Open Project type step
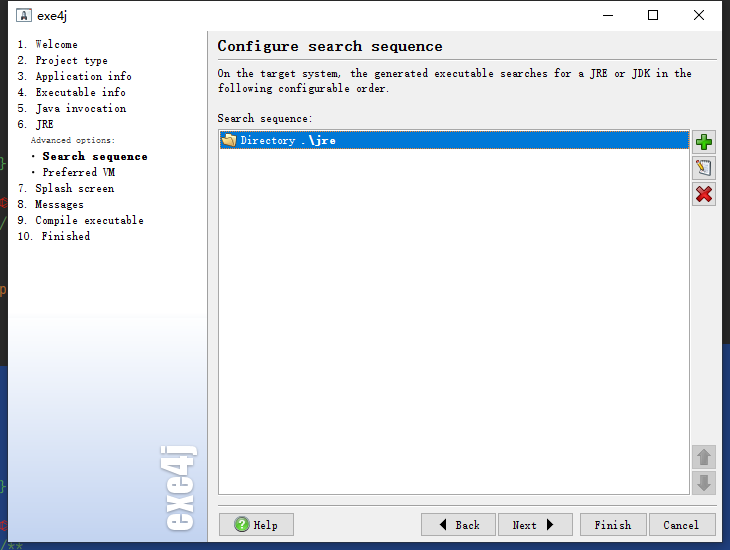This screenshot has height=550, width=730. click(71, 60)
